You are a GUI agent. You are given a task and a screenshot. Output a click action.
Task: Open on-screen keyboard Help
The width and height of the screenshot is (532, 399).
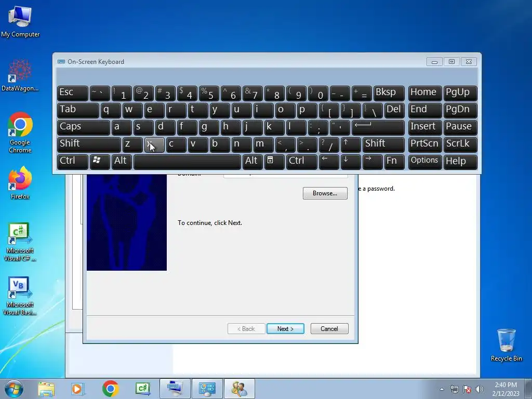point(460,162)
